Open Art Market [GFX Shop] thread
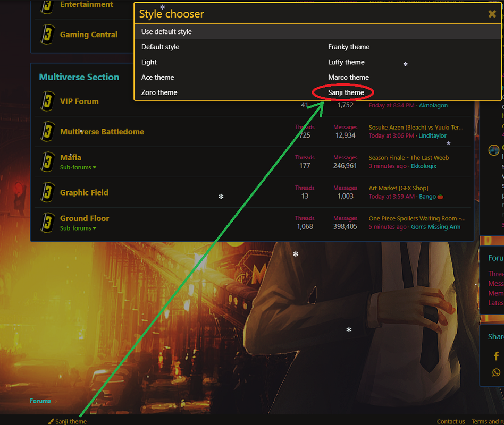 (x=398, y=188)
